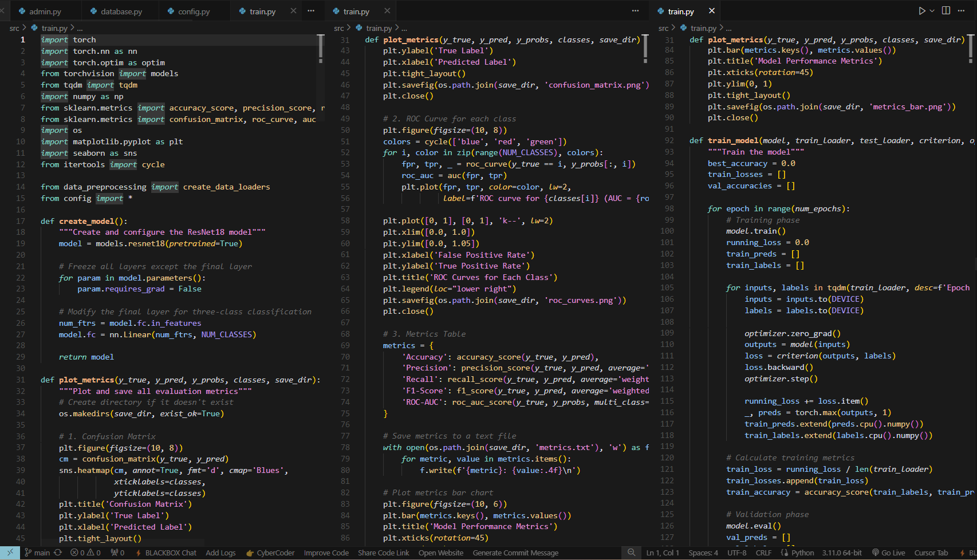Click Cursor Tab status item
977x560 pixels.
point(931,553)
